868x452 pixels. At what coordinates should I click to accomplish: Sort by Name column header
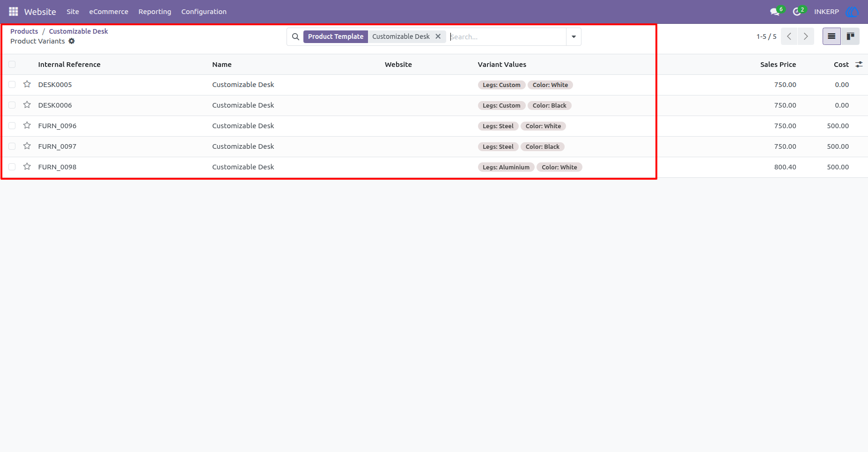(222, 65)
